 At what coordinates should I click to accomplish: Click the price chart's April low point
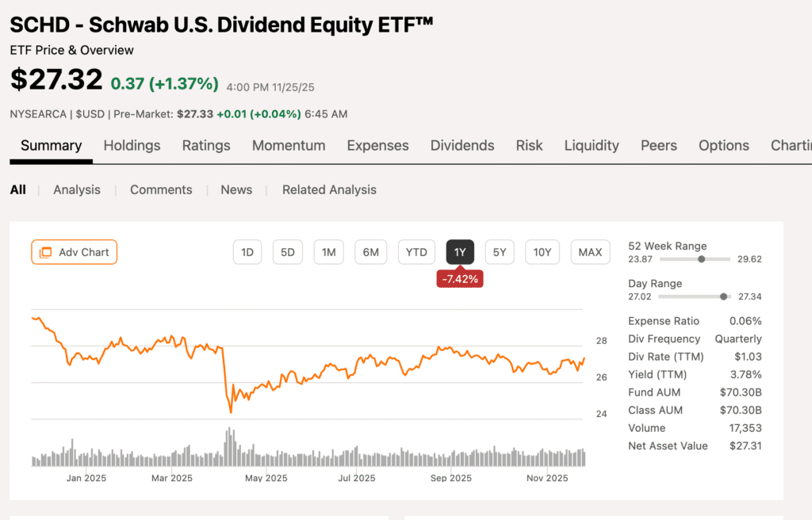pos(231,412)
